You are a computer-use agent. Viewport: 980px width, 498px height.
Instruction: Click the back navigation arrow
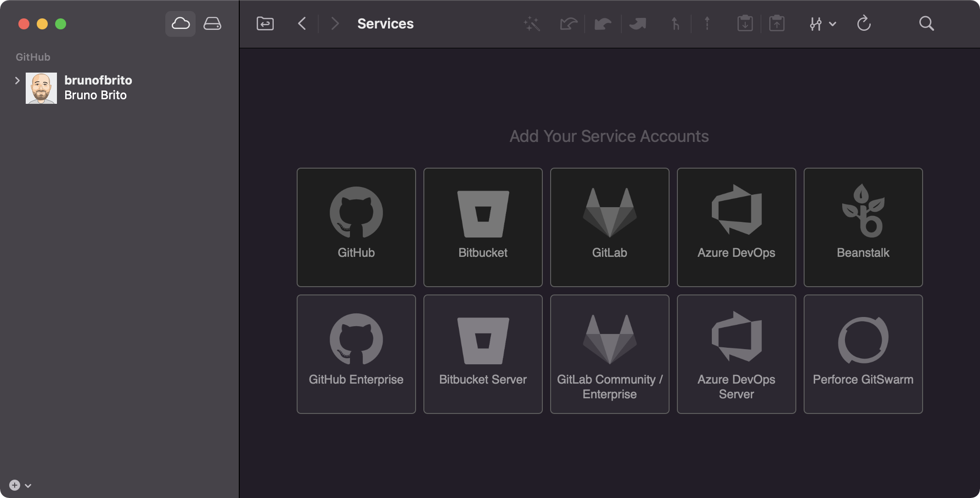click(302, 23)
